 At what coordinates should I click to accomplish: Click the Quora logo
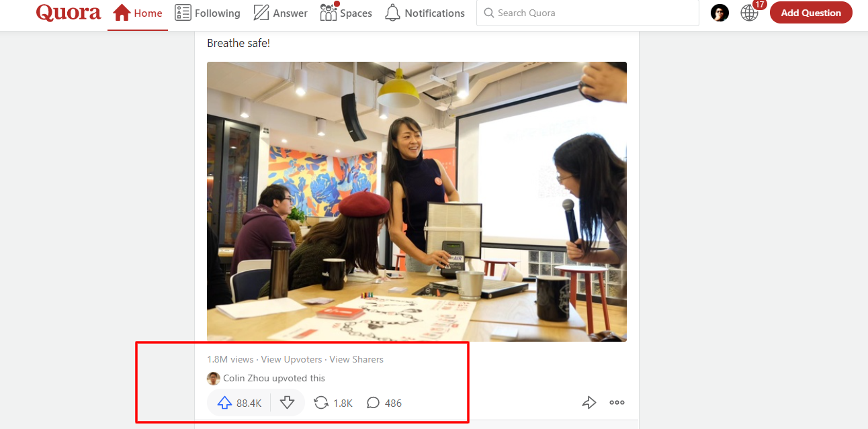tap(68, 12)
